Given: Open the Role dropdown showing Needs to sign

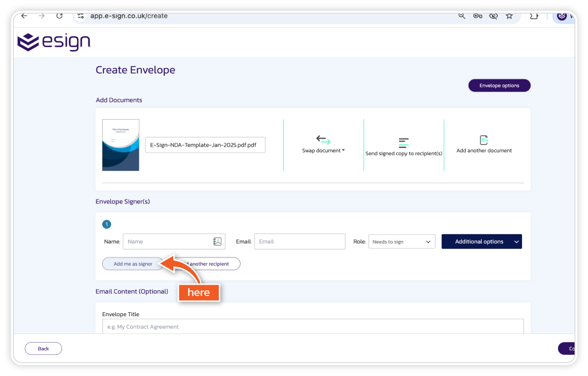Looking at the screenshot, I should pos(401,241).
